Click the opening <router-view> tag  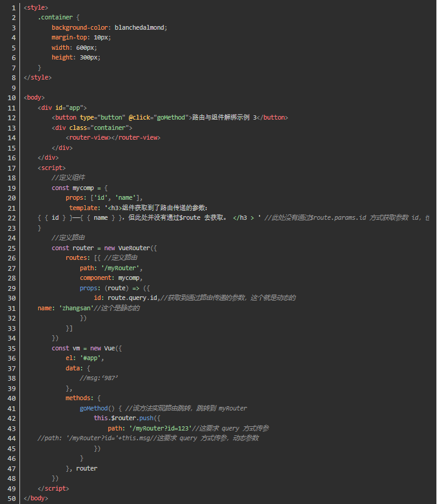click(x=88, y=137)
